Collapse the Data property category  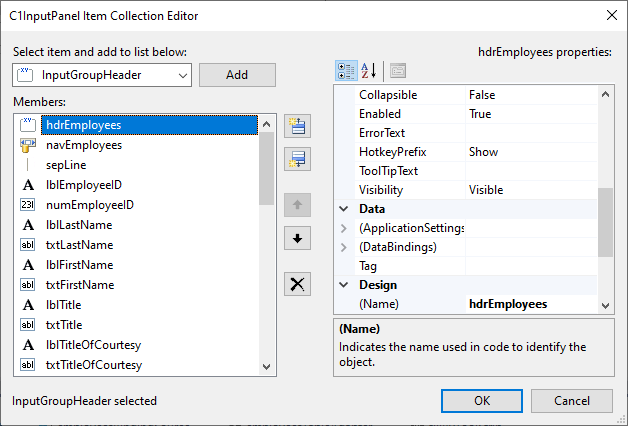tap(345, 209)
